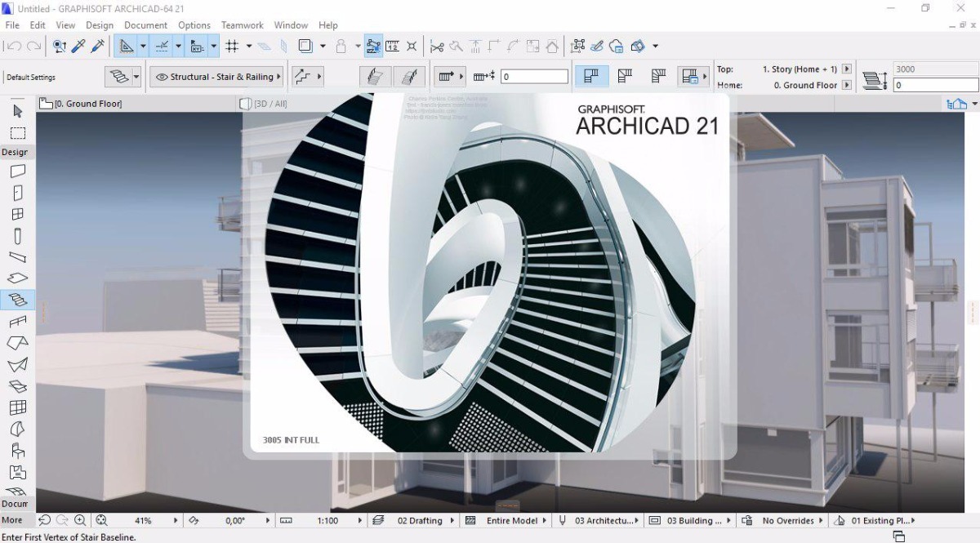This screenshot has height=543, width=980.
Task: Open the File menu
Action: tap(12, 25)
